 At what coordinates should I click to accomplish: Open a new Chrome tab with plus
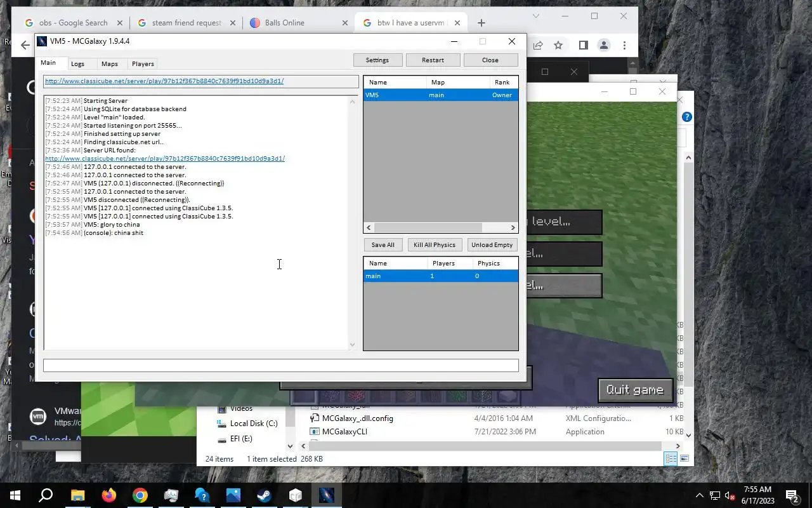tap(481, 23)
